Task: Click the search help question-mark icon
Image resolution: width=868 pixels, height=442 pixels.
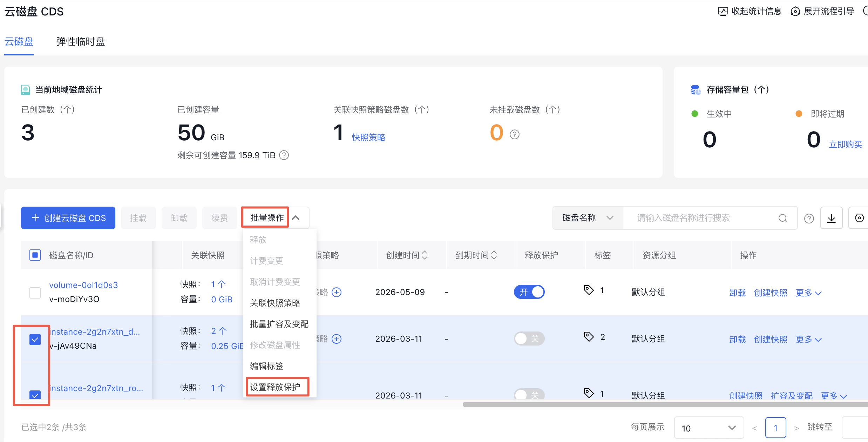Action: click(x=809, y=219)
